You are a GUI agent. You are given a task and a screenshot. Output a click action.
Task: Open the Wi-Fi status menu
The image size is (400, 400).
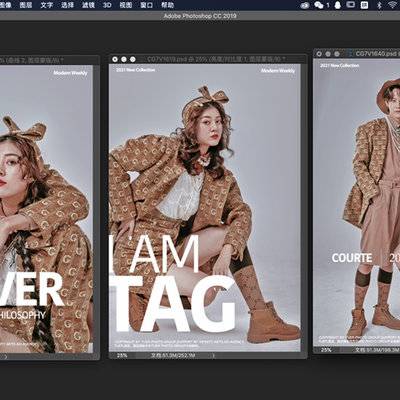394,5
